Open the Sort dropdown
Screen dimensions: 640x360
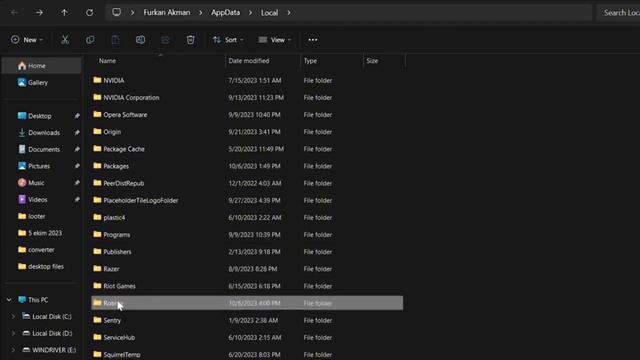point(228,40)
